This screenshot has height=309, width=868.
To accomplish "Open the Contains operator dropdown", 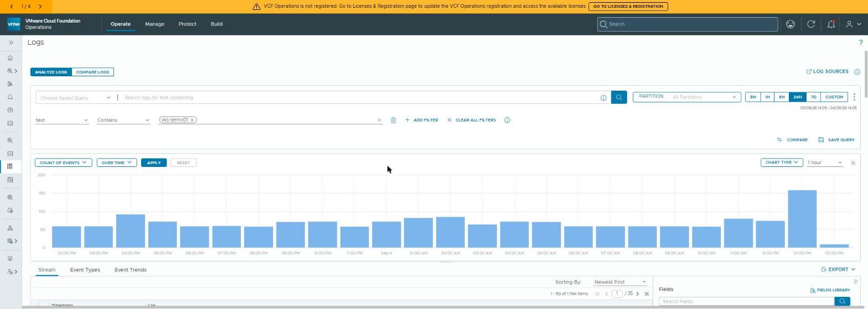I will (123, 120).
